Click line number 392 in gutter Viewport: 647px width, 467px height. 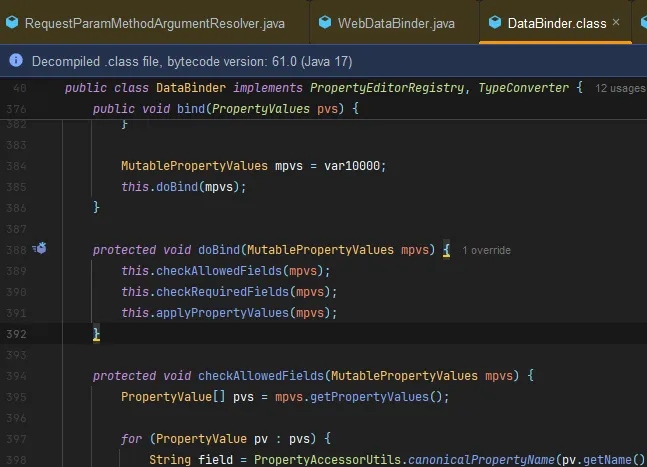16,334
